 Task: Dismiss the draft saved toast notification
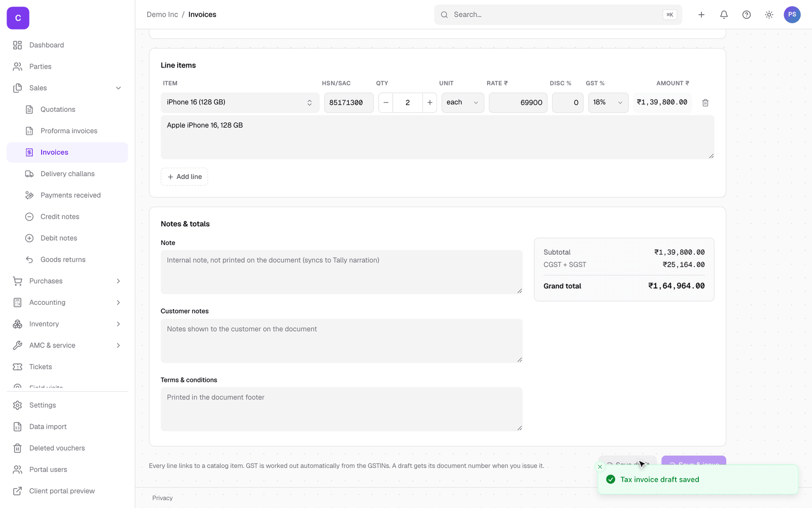pyautogui.click(x=600, y=467)
